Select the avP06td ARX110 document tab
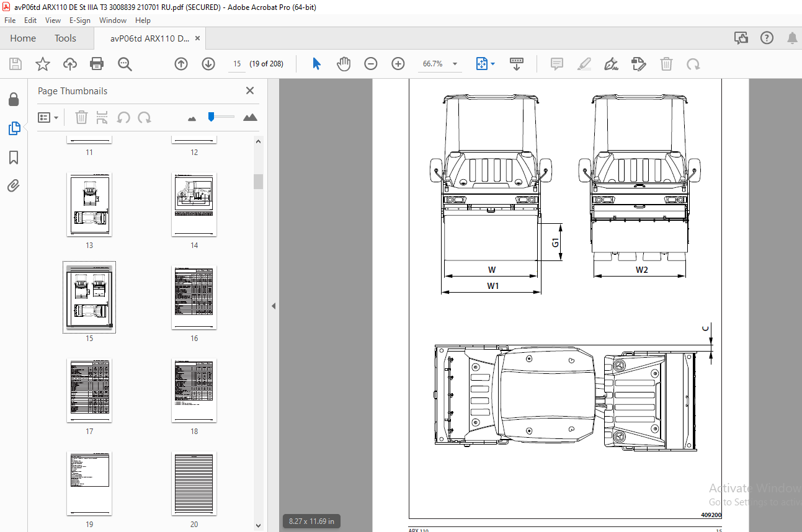This screenshot has height=532, width=802. click(149, 38)
